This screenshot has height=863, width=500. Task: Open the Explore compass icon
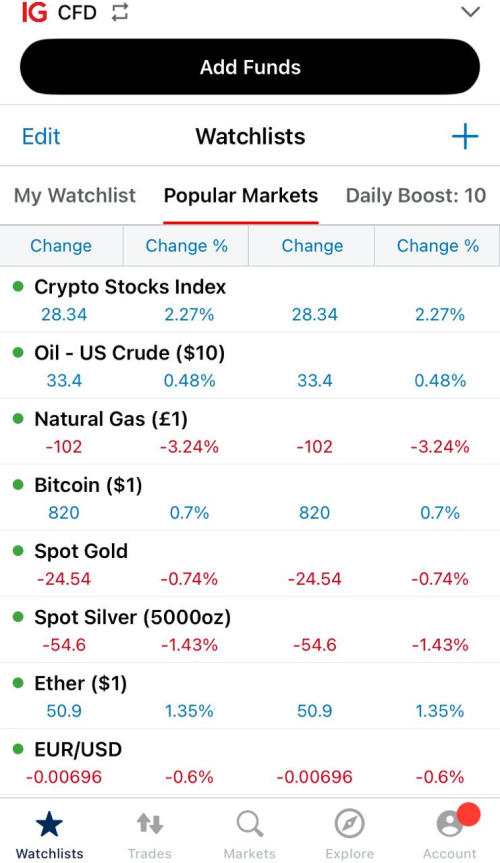(x=350, y=824)
